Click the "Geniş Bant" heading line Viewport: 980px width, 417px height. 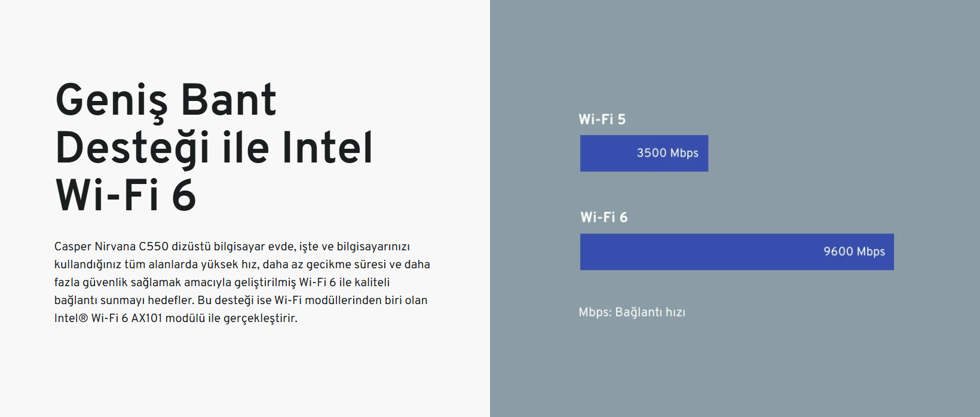[x=166, y=100]
